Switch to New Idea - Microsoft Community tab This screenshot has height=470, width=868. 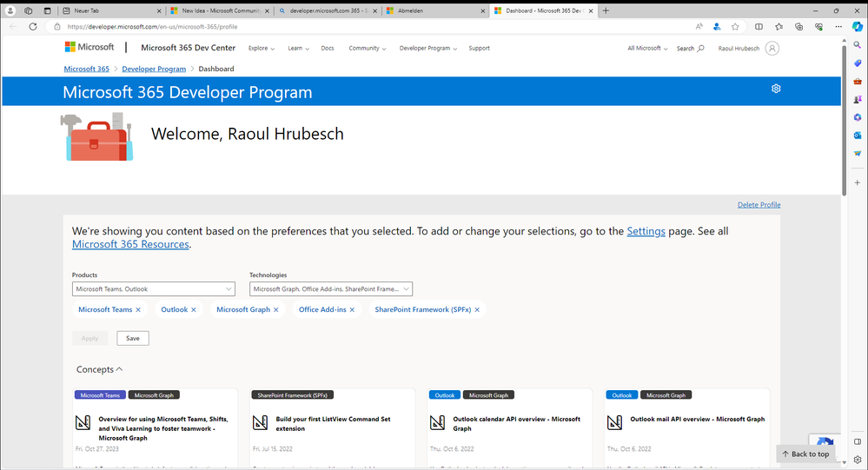click(x=220, y=10)
